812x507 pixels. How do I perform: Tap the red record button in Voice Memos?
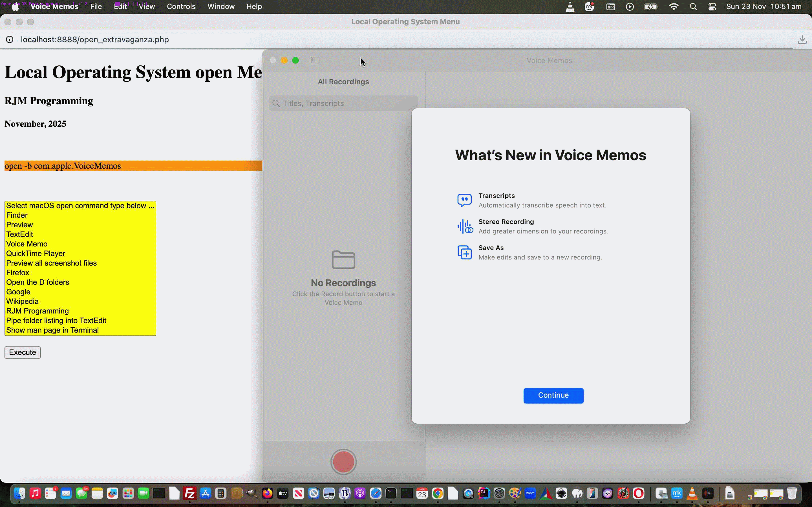pyautogui.click(x=343, y=462)
